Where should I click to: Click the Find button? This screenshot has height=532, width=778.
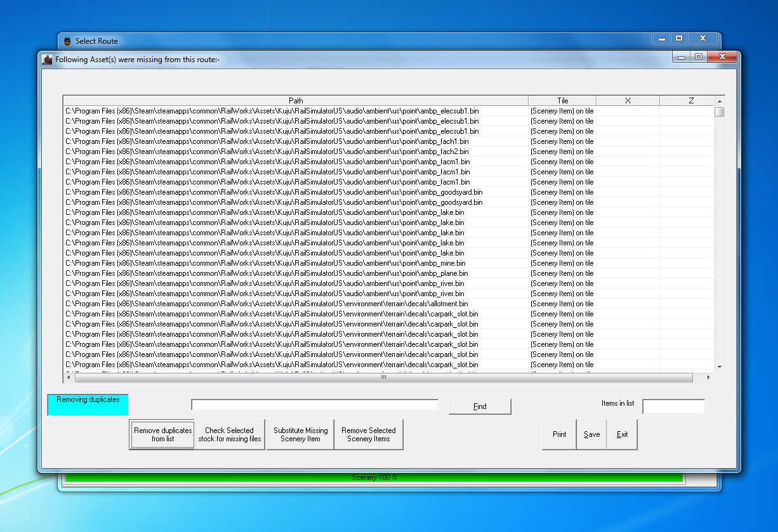click(480, 406)
